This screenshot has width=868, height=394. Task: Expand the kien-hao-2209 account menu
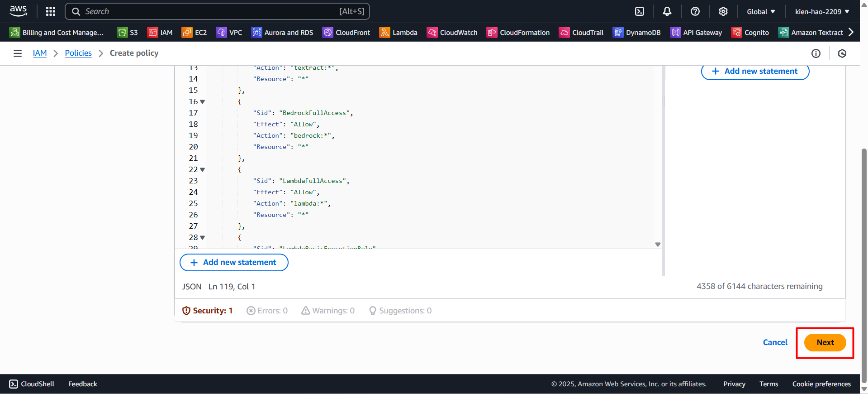tap(822, 11)
